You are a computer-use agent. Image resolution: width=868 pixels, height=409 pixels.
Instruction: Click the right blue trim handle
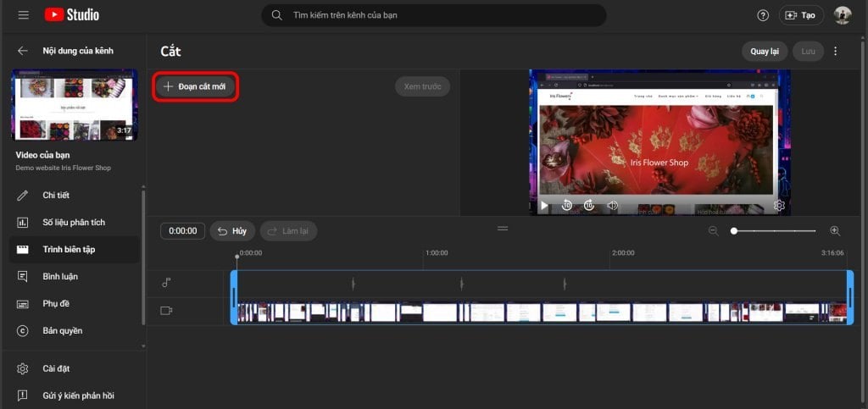[x=850, y=297]
